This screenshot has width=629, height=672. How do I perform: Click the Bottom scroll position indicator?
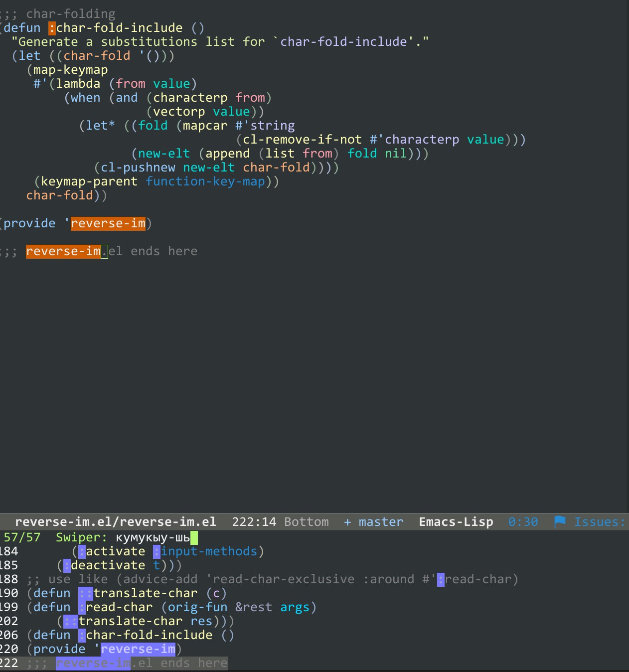click(x=307, y=522)
